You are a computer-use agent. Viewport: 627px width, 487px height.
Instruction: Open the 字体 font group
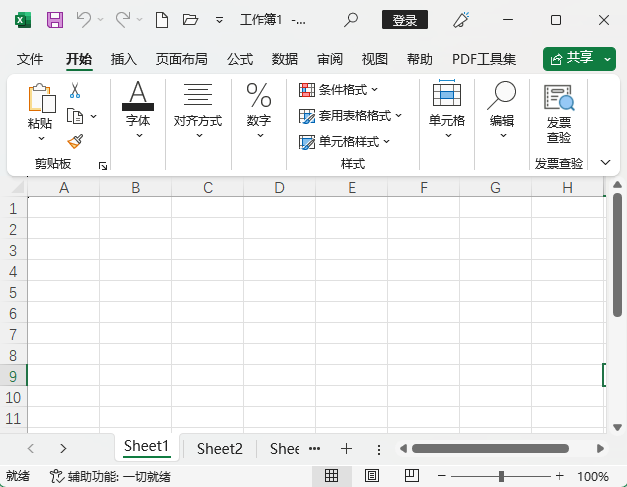138,109
